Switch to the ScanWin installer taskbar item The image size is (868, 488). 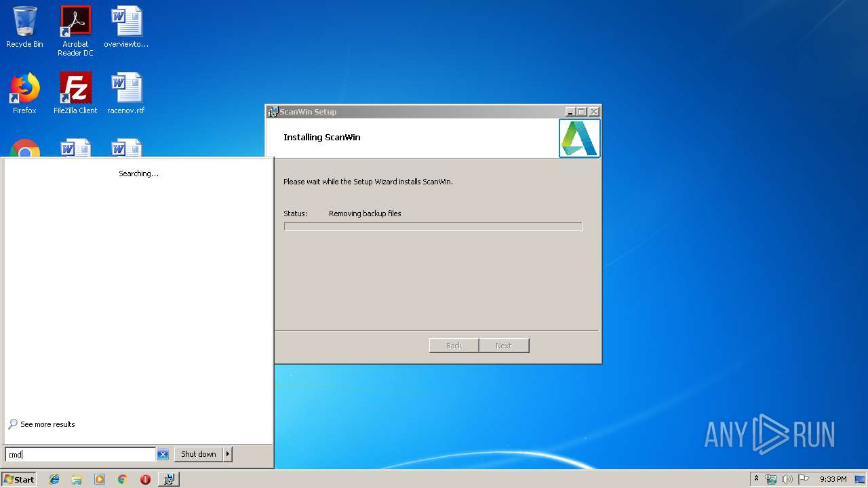(x=169, y=479)
